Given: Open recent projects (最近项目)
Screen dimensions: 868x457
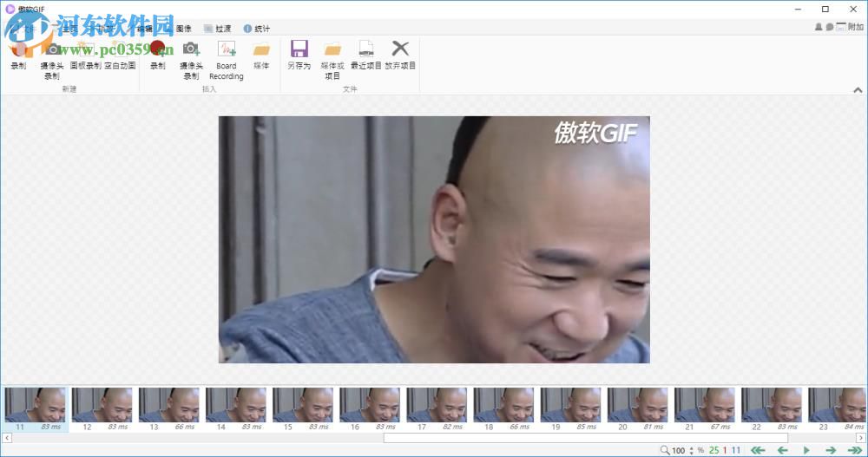Looking at the screenshot, I should point(366,55).
